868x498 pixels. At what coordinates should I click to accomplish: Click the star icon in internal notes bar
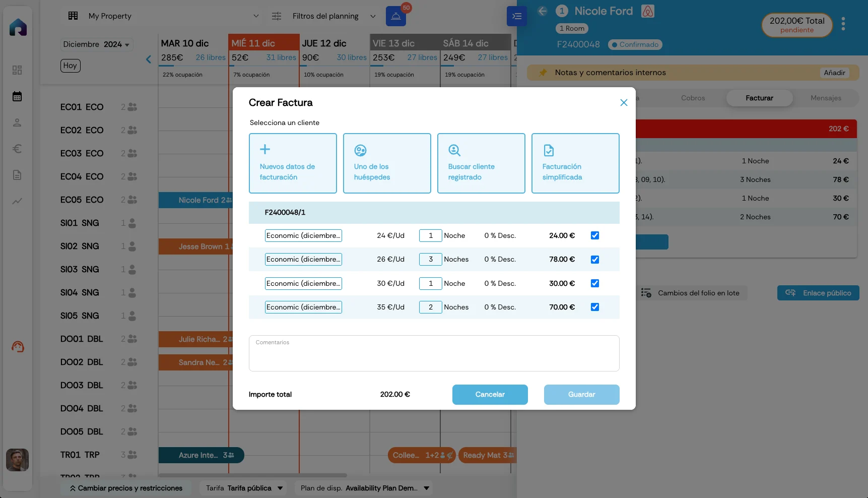543,73
